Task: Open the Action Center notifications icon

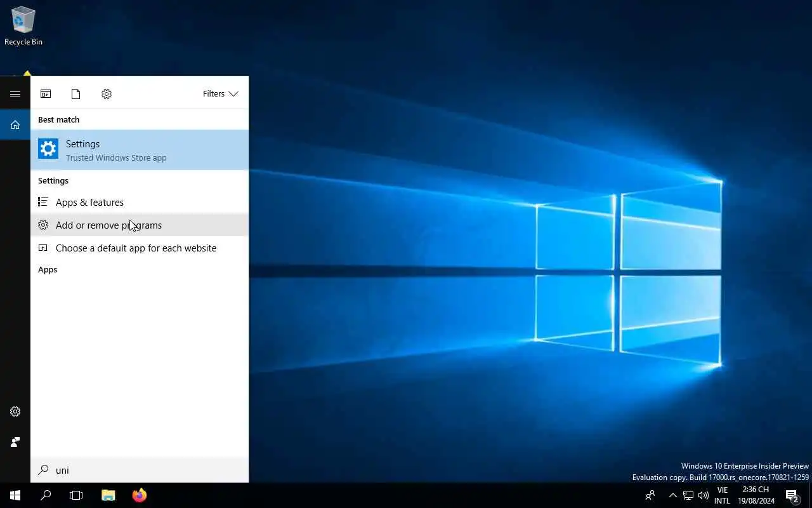Action: [x=792, y=495]
